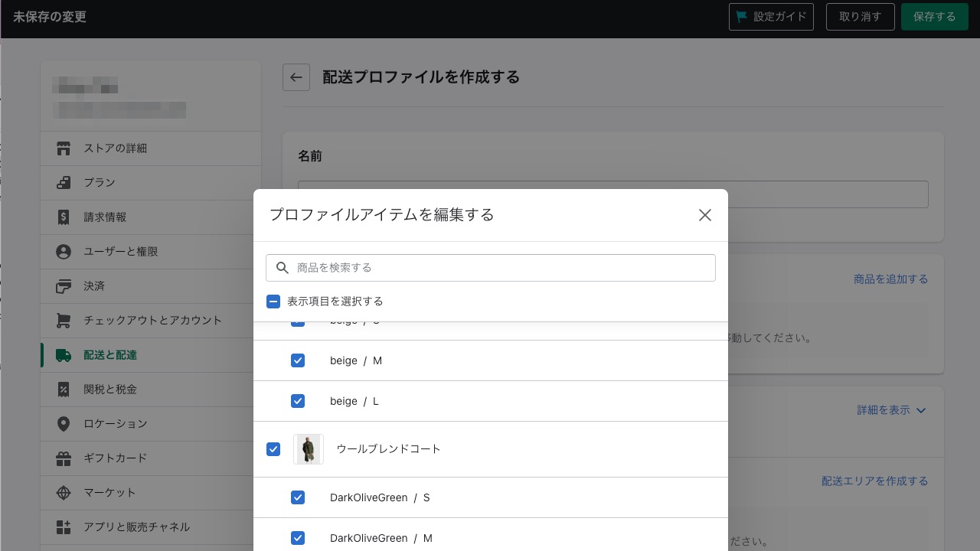Click the checkout cart icon
The height and width of the screenshot is (551, 980).
point(64,321)
